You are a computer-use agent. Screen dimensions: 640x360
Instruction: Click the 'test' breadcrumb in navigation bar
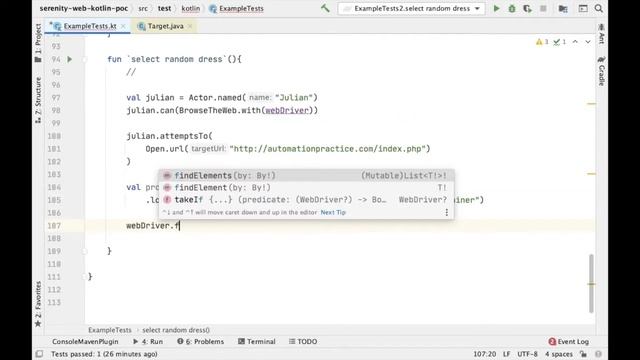click(164, 8)
